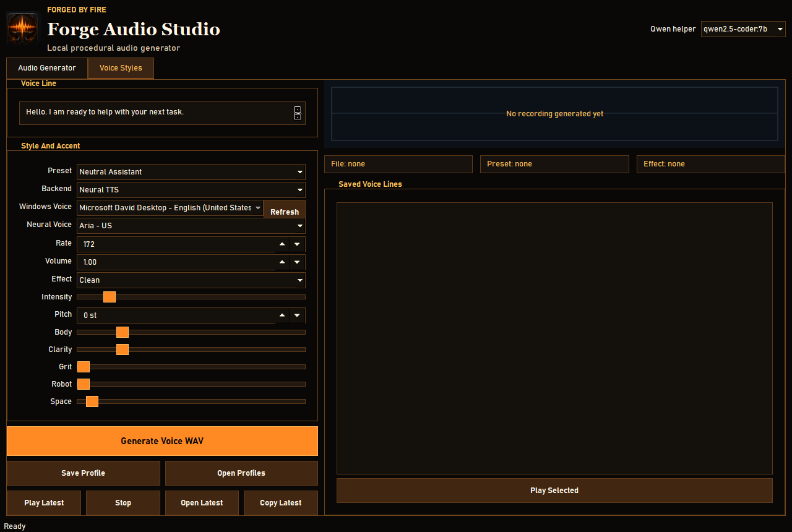Click the Space slider handle
This screenshot has width=792, height=532.
click(x=92, y=401)
